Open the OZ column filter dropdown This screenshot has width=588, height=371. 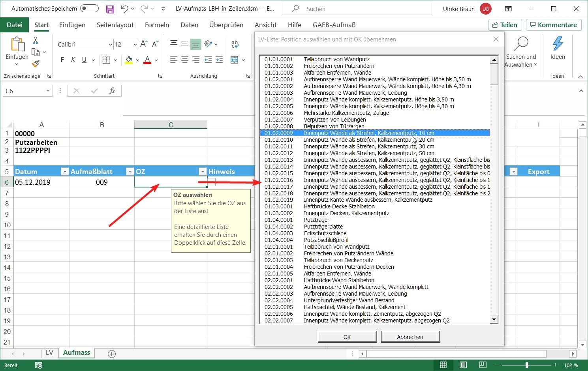pos(203,171)
